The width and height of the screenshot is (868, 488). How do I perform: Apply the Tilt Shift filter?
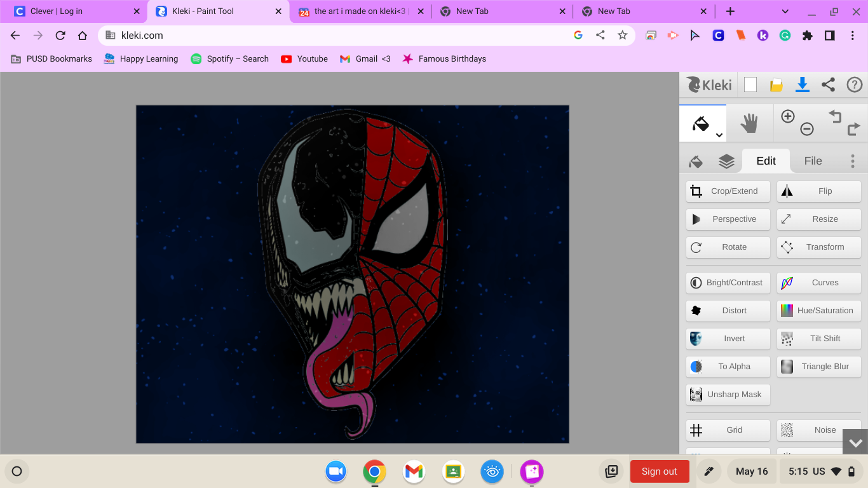(819, 339)
